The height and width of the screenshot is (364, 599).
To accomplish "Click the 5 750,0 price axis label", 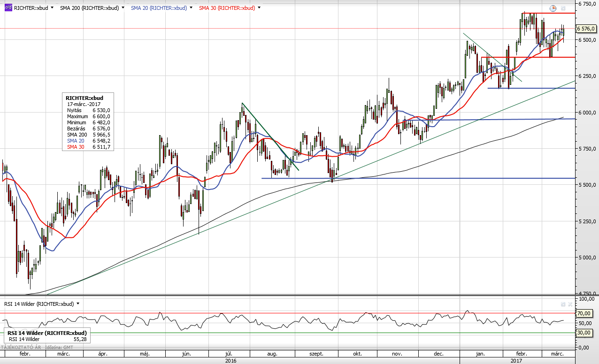I will tap(587, 149).
